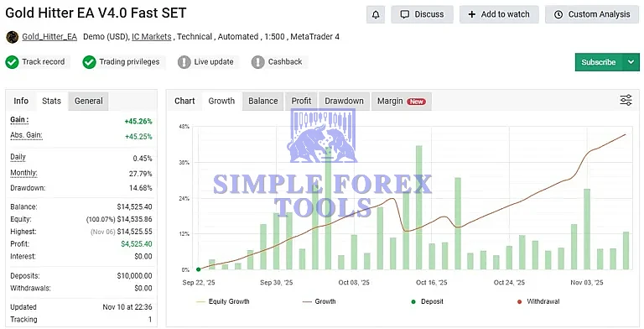Click the notification bell icon
The height and width of the screenshot is (329, 644).
[376, 14]
